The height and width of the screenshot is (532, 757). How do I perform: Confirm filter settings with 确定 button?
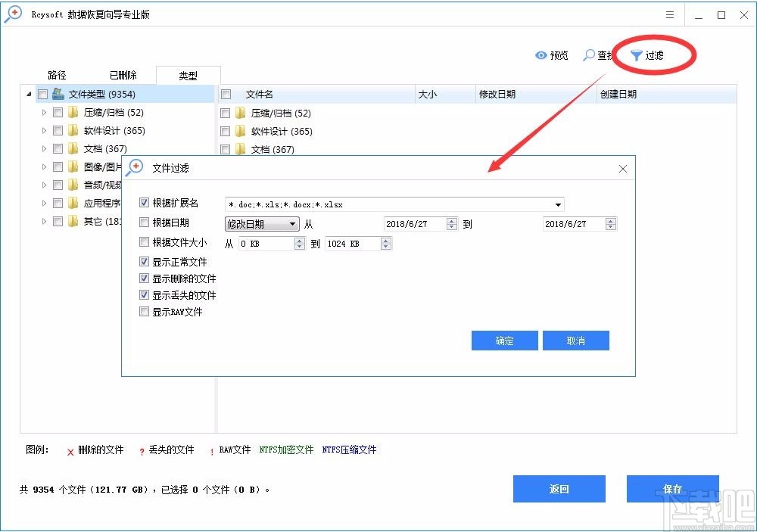point(504,341)
